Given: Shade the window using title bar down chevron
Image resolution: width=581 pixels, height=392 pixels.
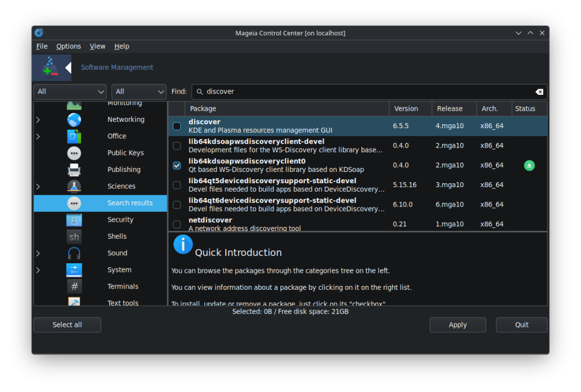Looking at the screenshot, I should point(519,33).
